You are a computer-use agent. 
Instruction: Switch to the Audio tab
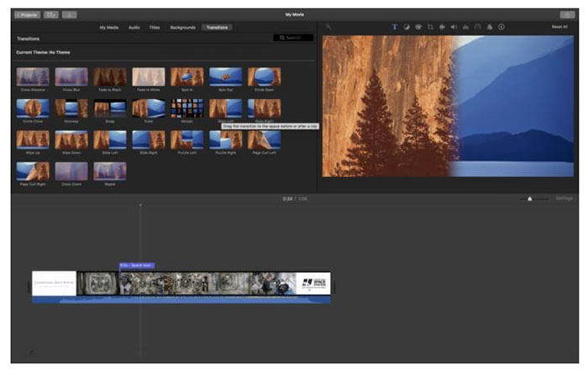tap(134, 28)
